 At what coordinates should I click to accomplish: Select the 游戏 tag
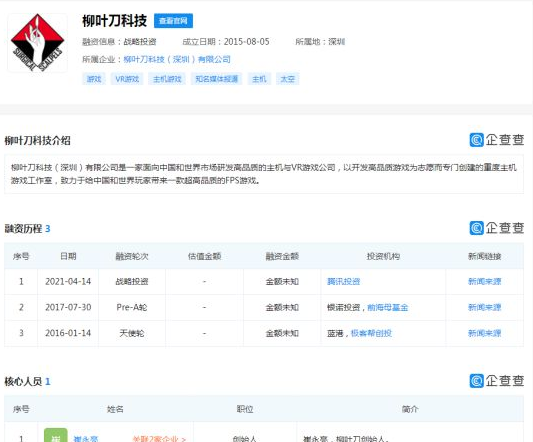pos(94,79)
